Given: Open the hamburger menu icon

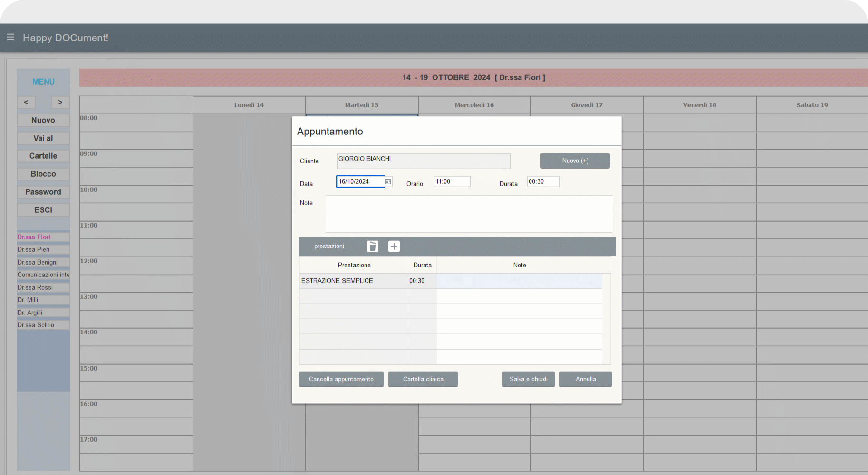Looking at the screenshot, I should (x=10, y=37).
